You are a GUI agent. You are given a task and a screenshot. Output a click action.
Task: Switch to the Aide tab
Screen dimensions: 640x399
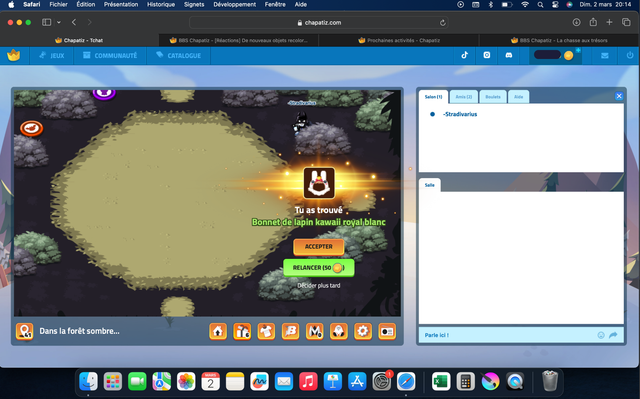click(518, 97)
